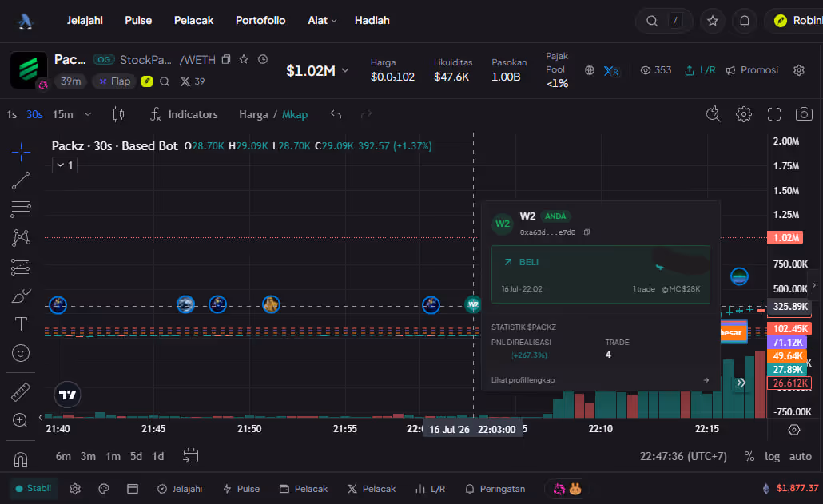Open the Flap platform tag
The height and width of the screenshot is (504, 823).
tap(114, 81)
